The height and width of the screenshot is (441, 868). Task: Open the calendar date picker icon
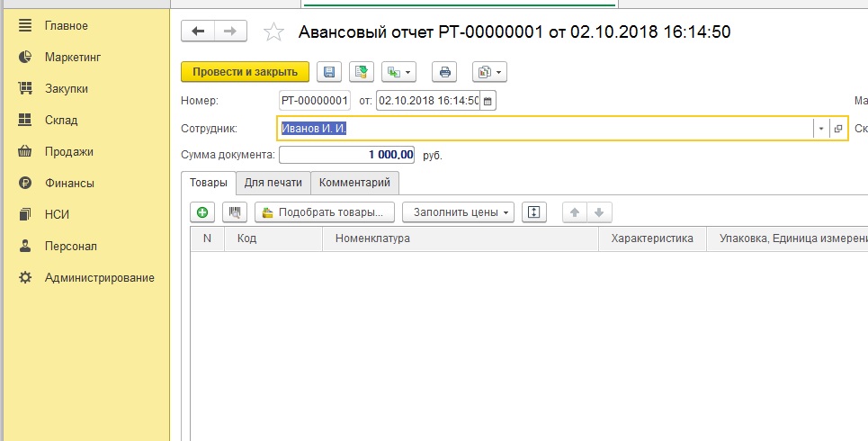coord(488,101)
